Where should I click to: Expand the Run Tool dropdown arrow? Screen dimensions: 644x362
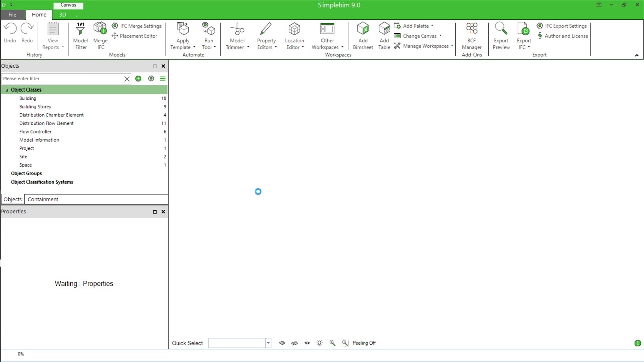coord(215,47)
